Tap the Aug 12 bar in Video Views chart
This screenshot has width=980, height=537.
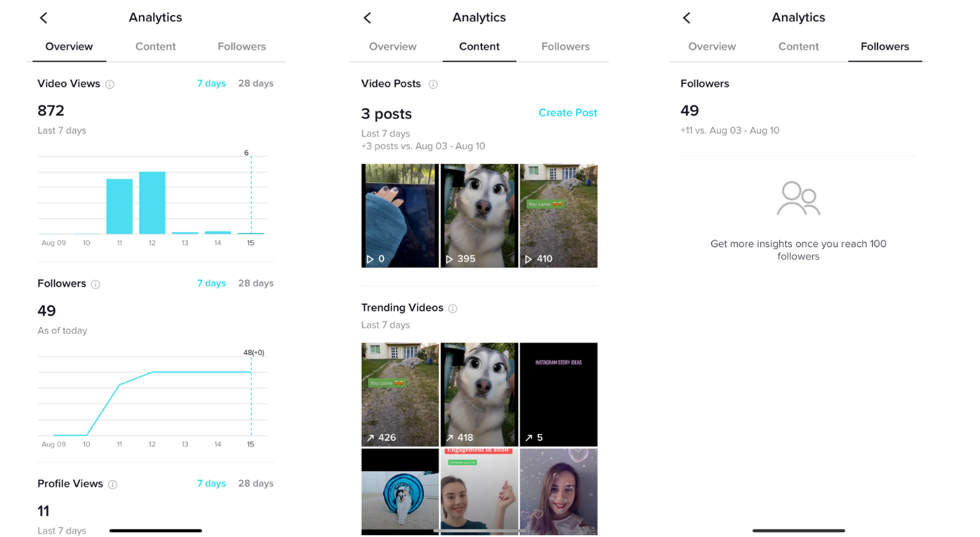pyautogui.click(x=152, y=203)
